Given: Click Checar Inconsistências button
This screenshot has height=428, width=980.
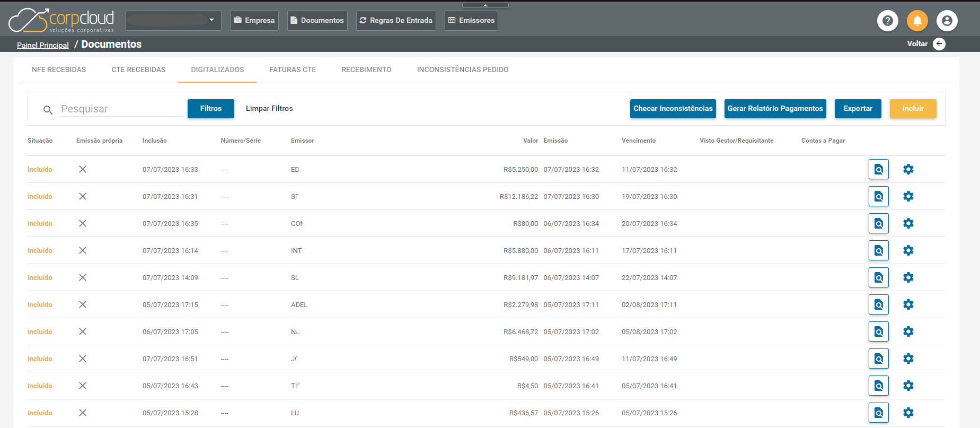Looking at the screenshot, I should coord(673,108).
